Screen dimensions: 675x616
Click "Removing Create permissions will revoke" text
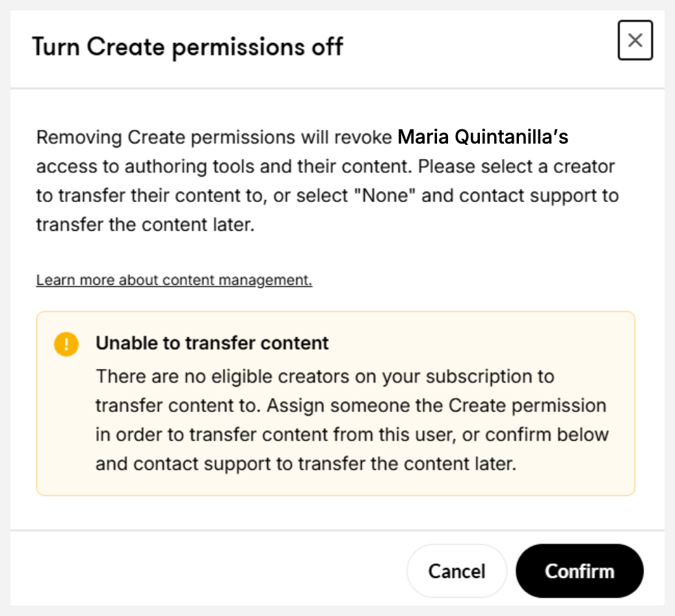(215, 137)
